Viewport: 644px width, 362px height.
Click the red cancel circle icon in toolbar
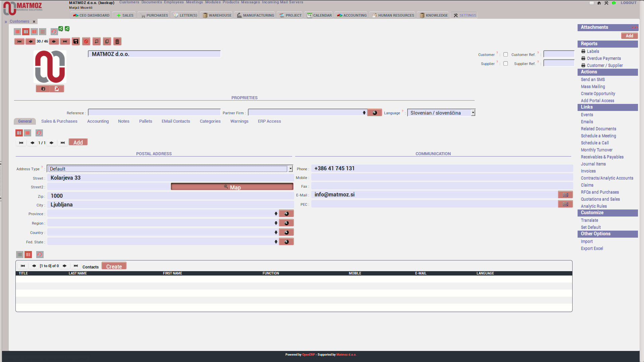[x=86, y=42]
